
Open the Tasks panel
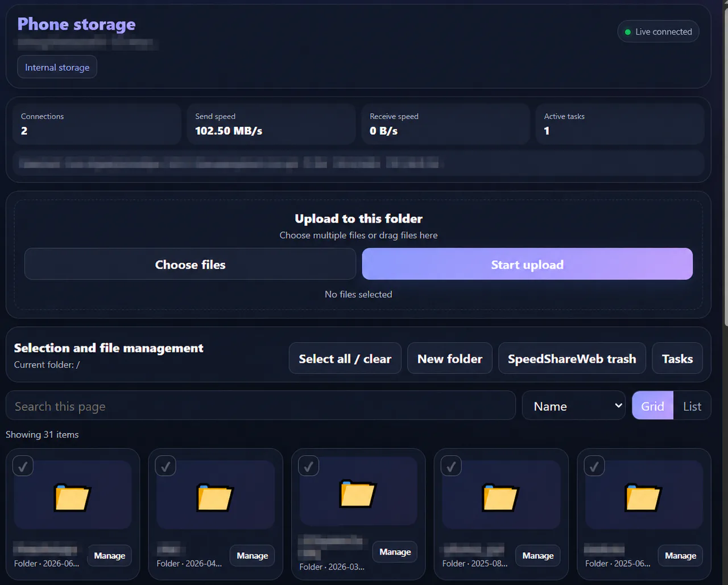(677, 359)
